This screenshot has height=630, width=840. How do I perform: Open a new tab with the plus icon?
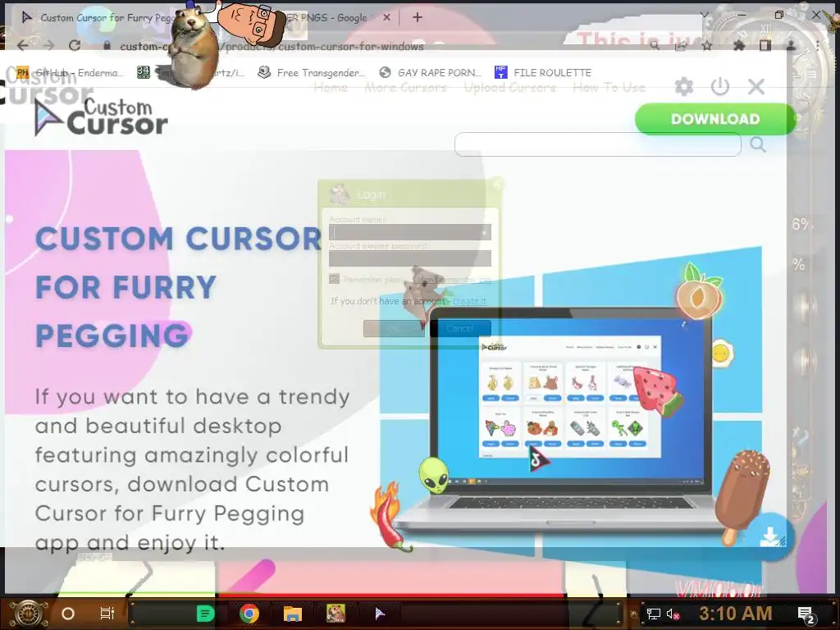[x=418, y=18]
